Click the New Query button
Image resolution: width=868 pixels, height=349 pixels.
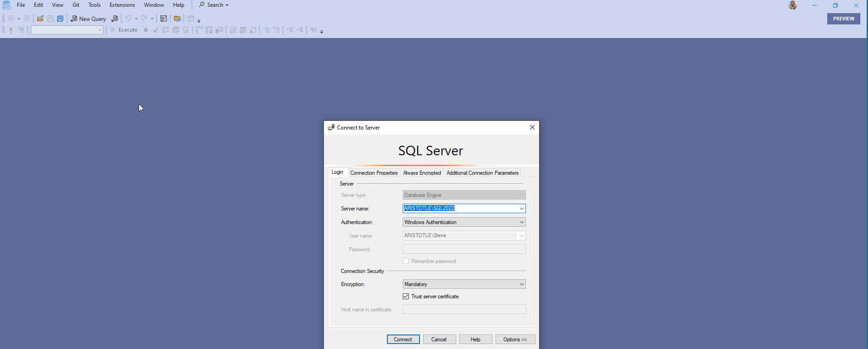(x=88, y=19)
